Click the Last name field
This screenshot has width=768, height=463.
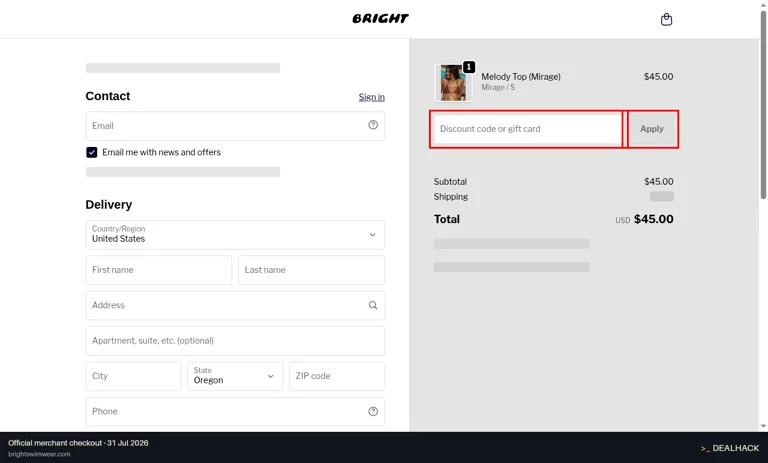[x=312, y=270]
